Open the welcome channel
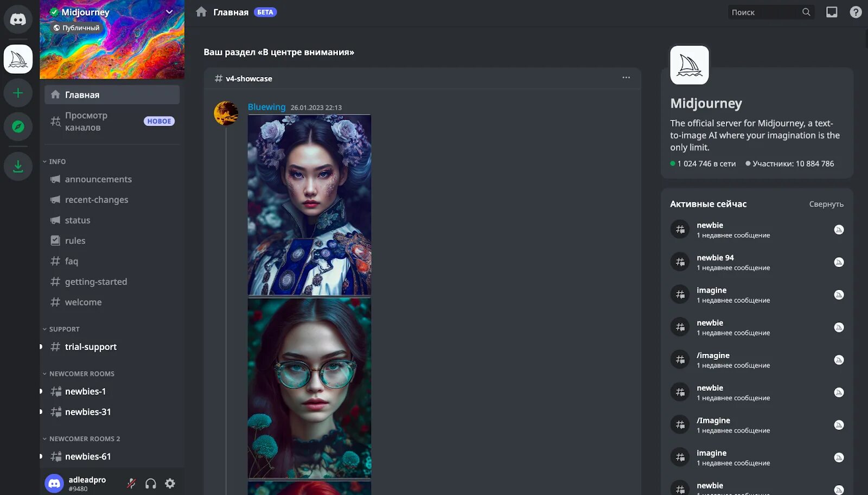868x495 pixels. pos(112,302)
